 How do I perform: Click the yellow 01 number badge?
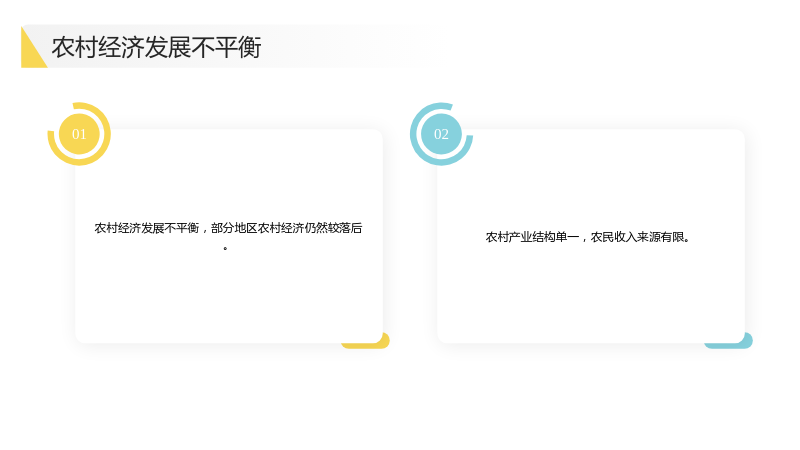pos(79,134)
